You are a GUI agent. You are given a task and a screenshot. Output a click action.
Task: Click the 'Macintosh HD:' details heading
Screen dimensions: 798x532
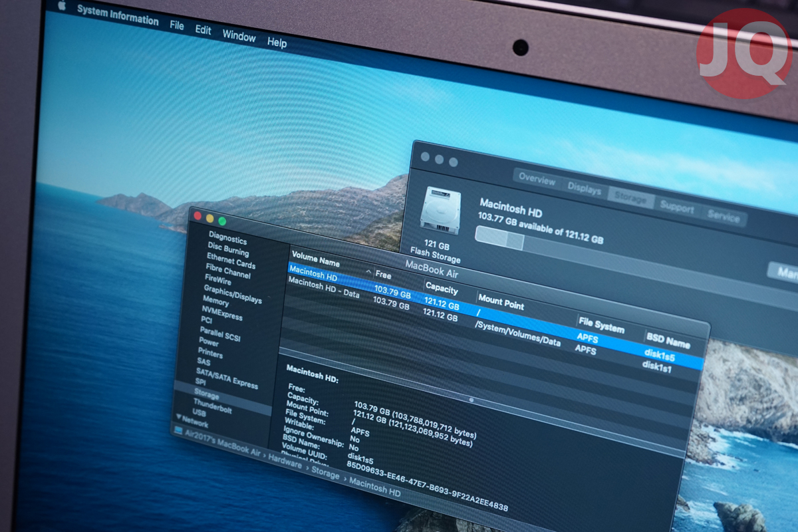pos(313,372)
